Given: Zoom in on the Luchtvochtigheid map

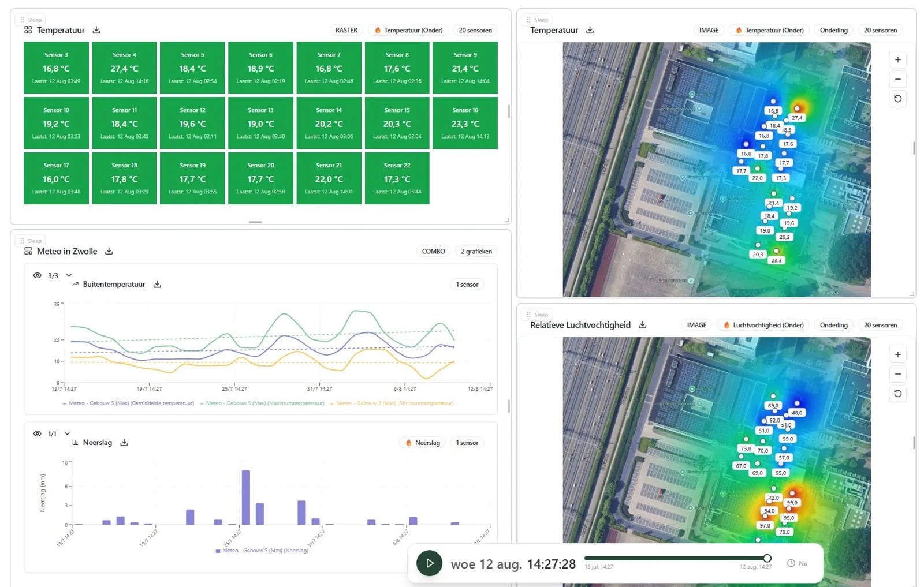Looking at the screenshot, I should pos(897,354).
